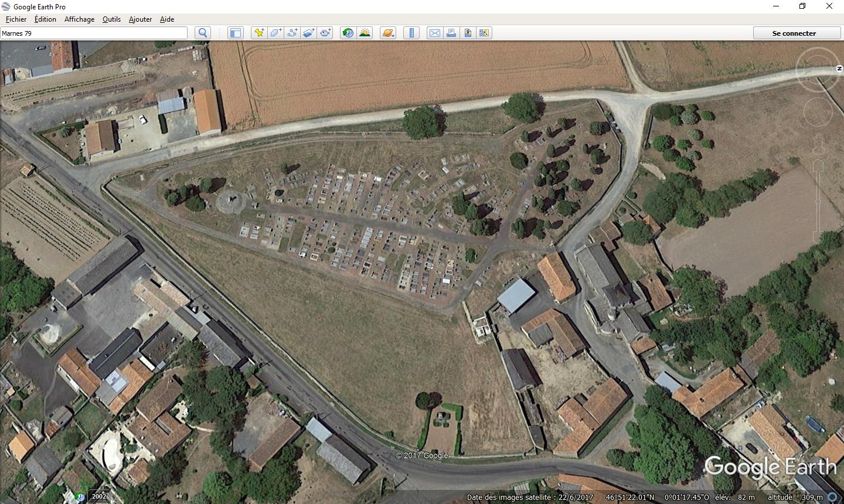This screenshot has height=504, width=844.
Task: Toggle the sidebar panel visibility
Action: [x=236, y=33]
